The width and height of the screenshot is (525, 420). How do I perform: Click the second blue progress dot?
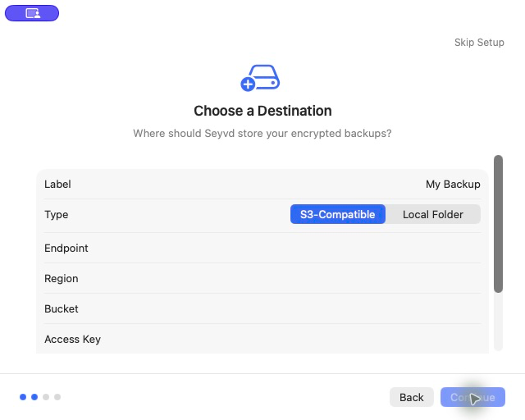pos(34,397)
